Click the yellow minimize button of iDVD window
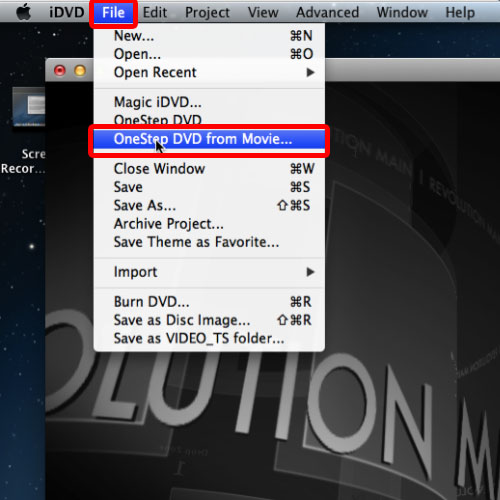500x500 pixels. pos(80,71)
